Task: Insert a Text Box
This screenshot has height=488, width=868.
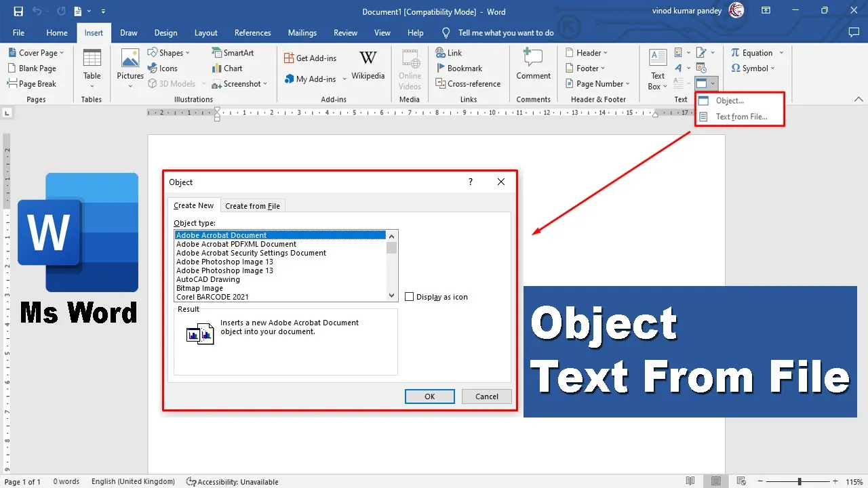Action: tap(658, 70)
